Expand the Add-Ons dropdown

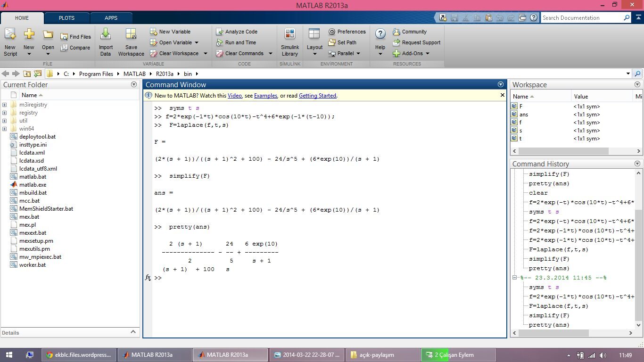click(x=428, y=53)
